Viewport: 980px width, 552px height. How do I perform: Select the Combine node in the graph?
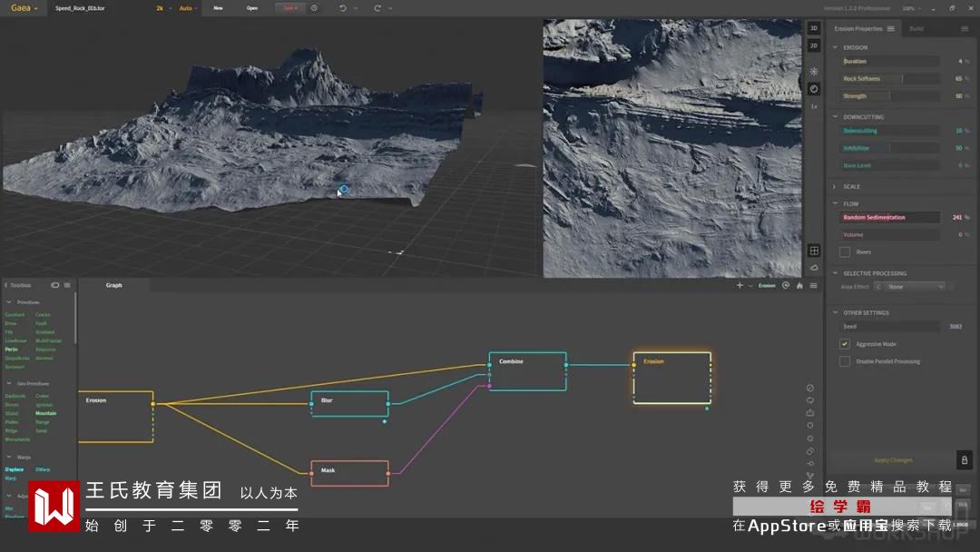527,371
